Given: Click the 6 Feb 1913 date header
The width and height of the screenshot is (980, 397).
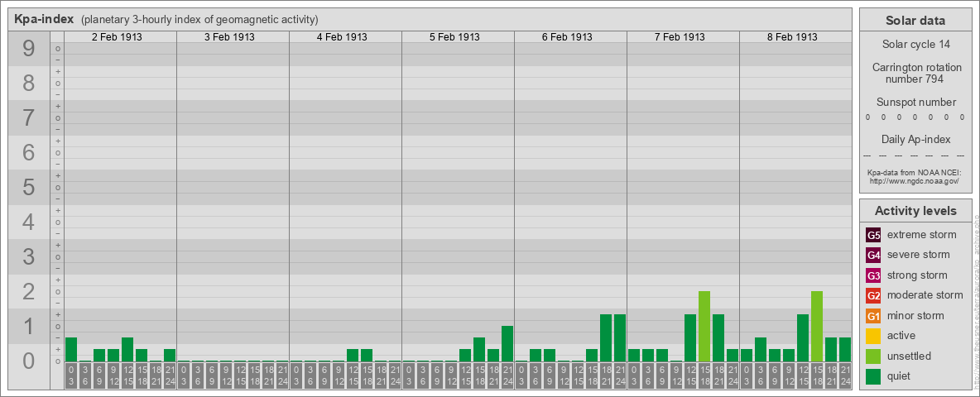Looking at the screenshot, I should click(x=567, y=37).
